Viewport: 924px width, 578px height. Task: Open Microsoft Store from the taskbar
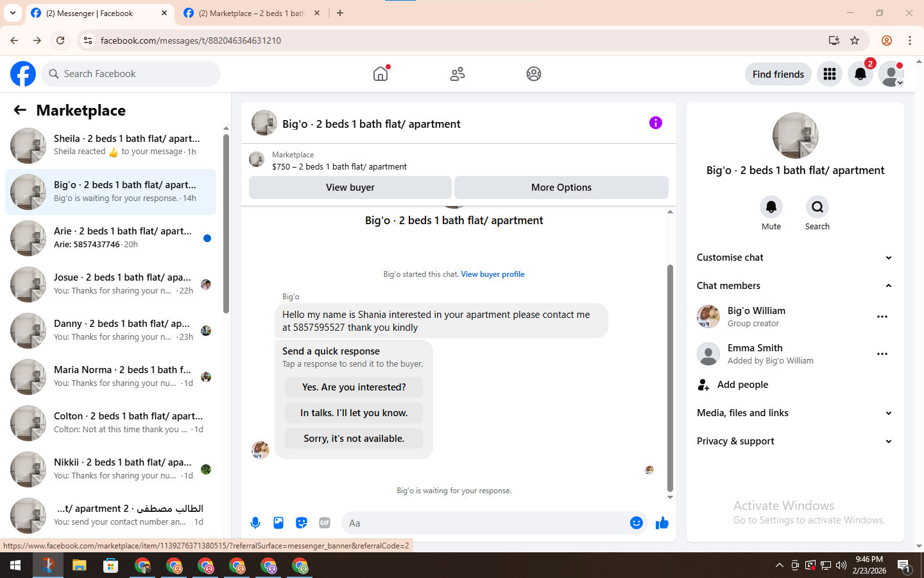tap(111, 566)
